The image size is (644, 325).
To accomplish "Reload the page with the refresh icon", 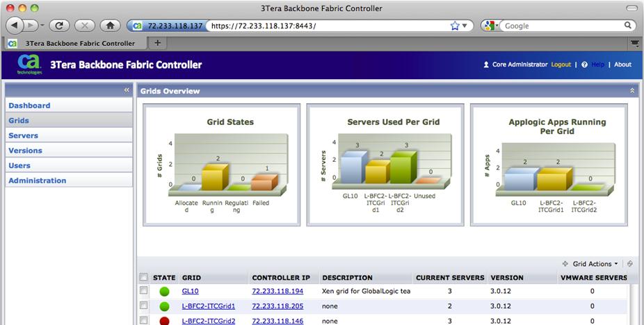I will pyautogui.click(x=59, y=26).
